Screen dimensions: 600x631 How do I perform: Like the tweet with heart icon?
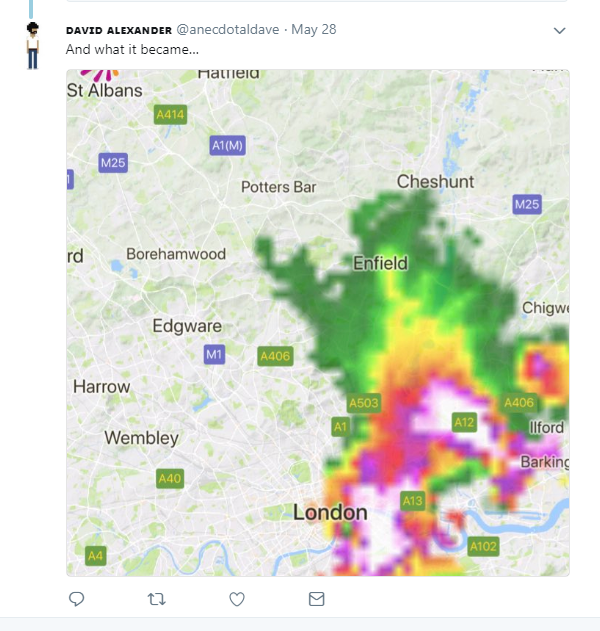(237, 599)
